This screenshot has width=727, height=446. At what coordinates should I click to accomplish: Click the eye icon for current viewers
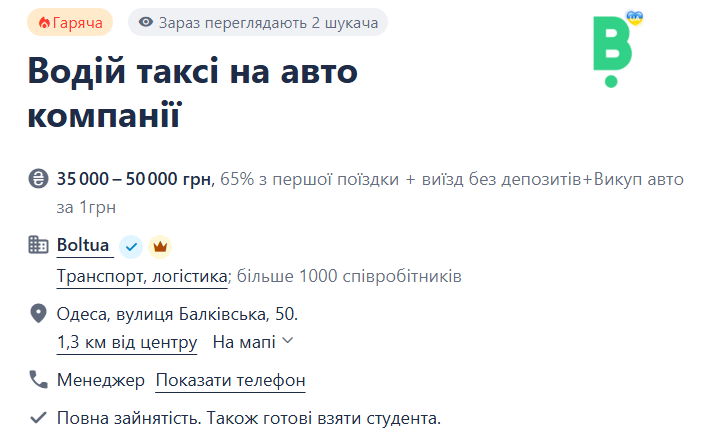point(147,23)
